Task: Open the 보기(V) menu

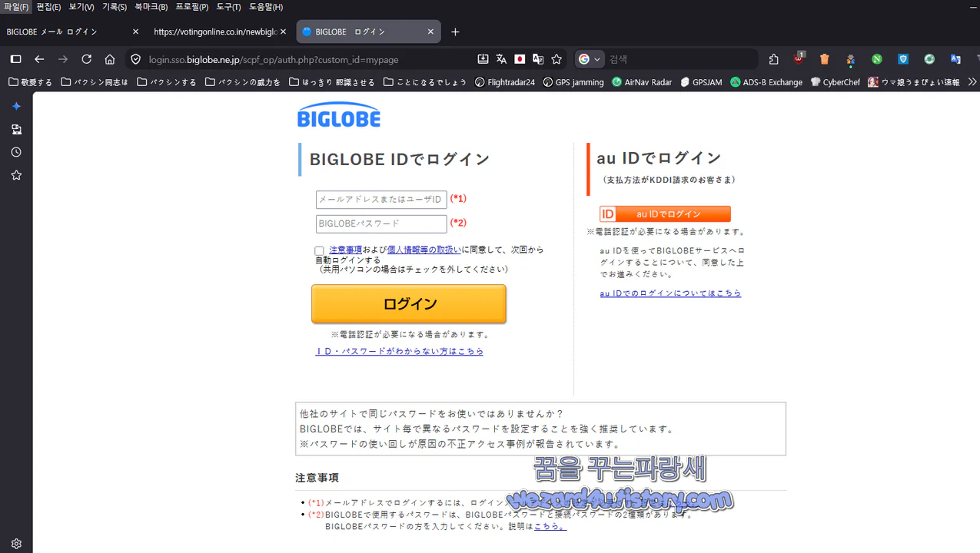Action: [81, 7]
